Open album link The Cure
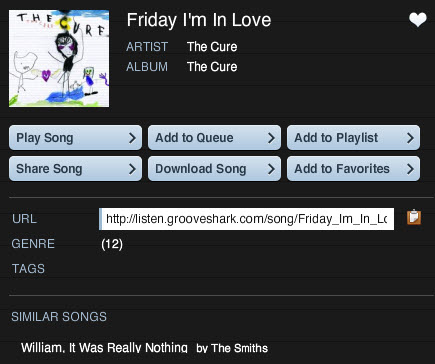 pyautogui.click(x=212, y=67)
